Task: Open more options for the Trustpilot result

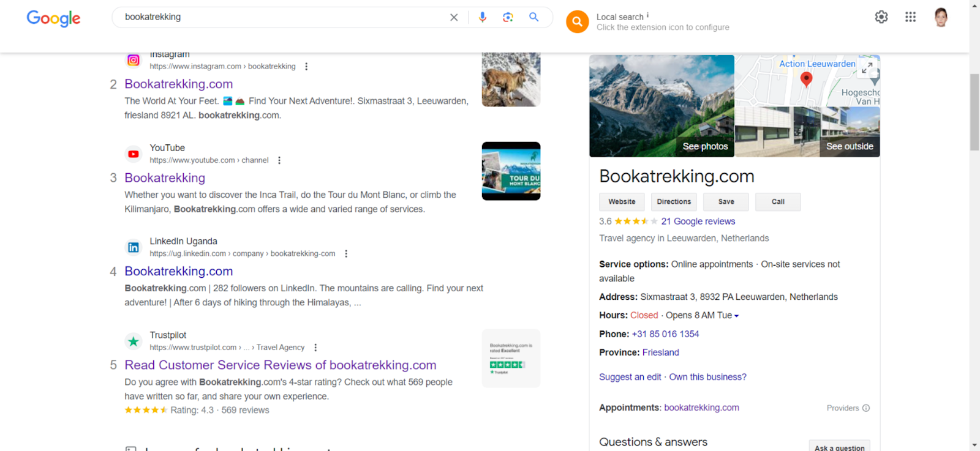Action: [x=315, y=348]
